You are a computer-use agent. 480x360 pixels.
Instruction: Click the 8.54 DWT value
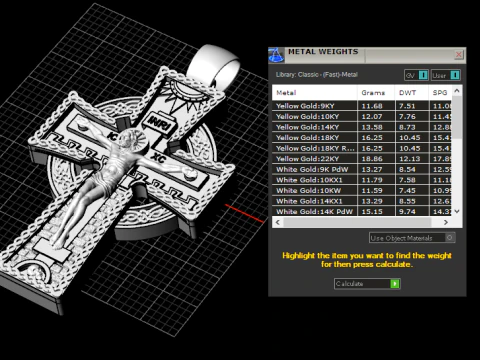(x=407, y=170)
